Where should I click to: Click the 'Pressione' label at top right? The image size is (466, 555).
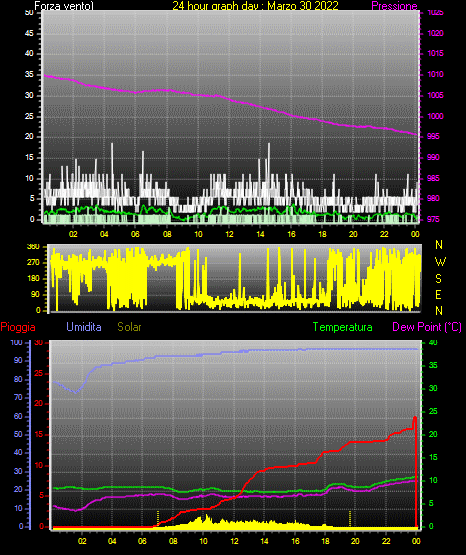point(394,6)
